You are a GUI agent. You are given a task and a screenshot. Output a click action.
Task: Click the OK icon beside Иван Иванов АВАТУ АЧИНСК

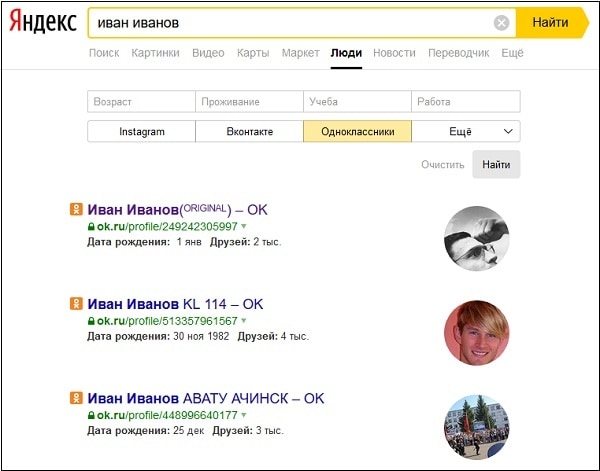click(x=76, y=398)
